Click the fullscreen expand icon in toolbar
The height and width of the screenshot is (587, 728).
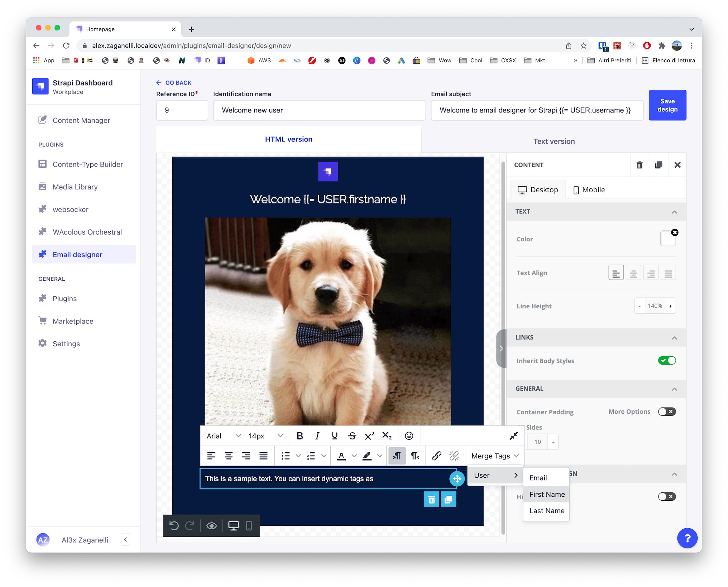[513, 436]
